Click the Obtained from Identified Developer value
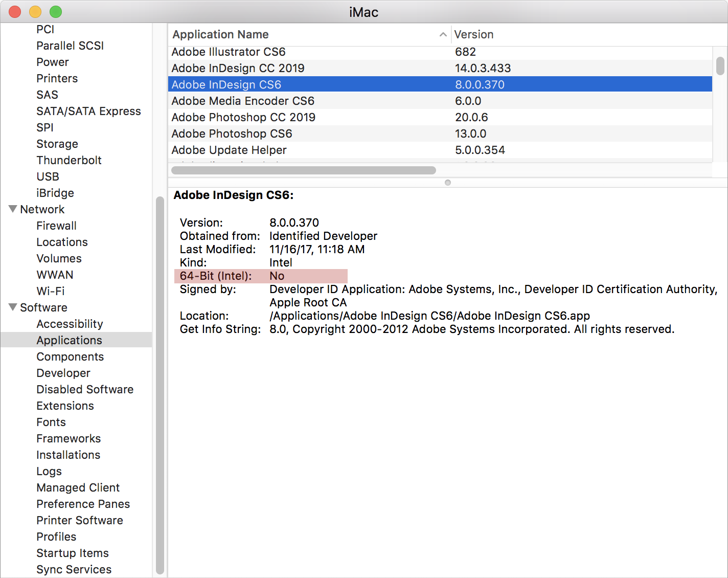728x578 pixels. (323, 236)
